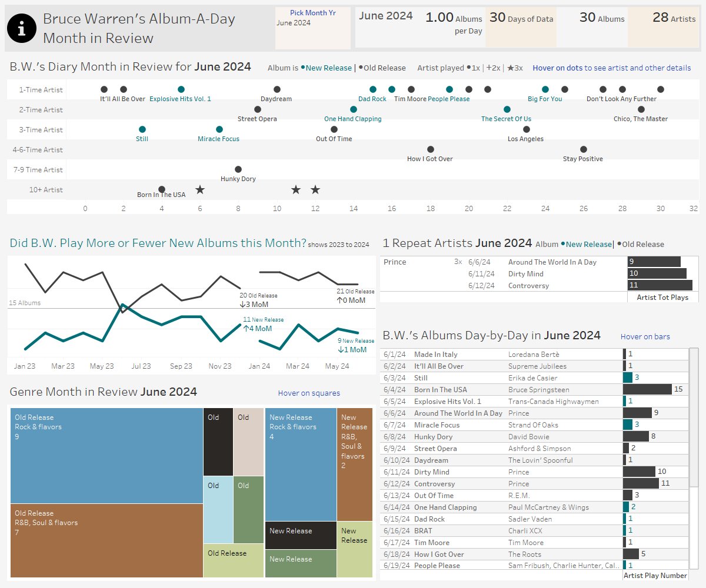Select the Daydream dot
This screenshot has width=706, height=588.
tap(277, 89)
